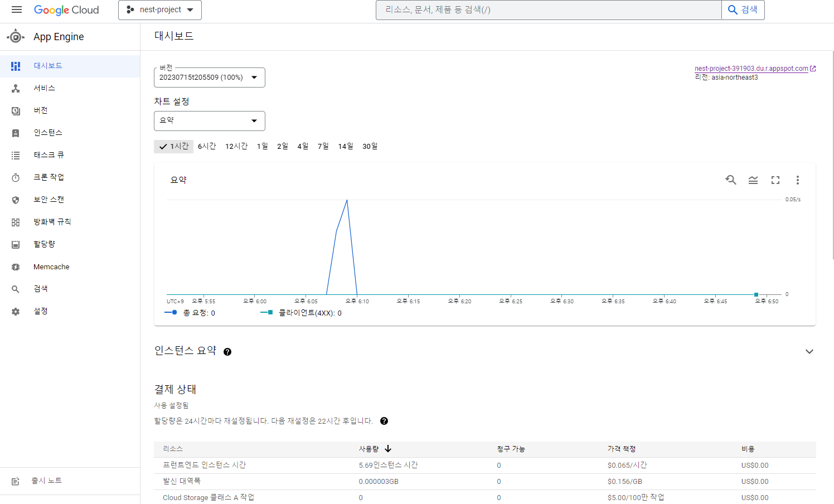Click the 프런트엔드 인스턴스 시간 row
Screen dimensions: 834x504
[x=485, y=466]
